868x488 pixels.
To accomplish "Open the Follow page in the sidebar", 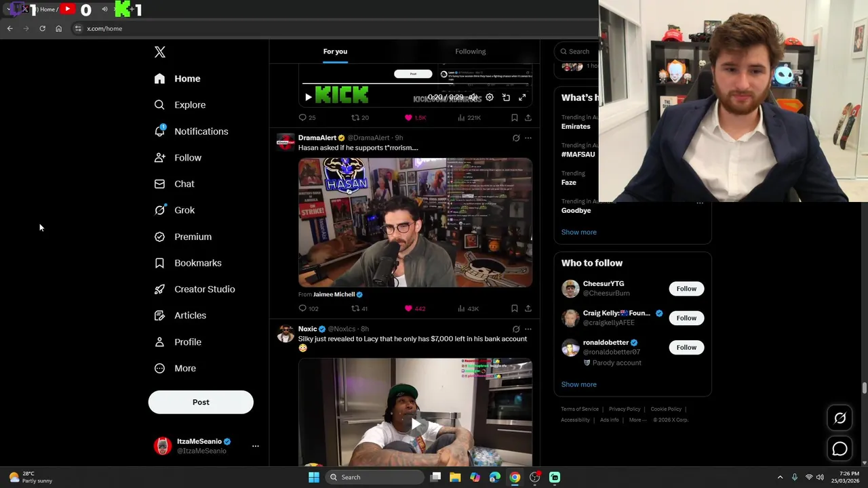I will pyautogui.click(x=178, y=158).
